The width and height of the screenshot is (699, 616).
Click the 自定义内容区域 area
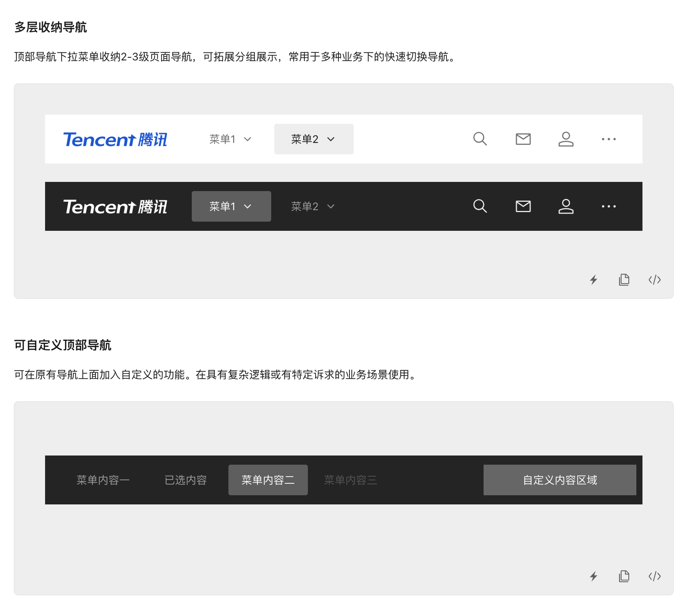[560, 480]
